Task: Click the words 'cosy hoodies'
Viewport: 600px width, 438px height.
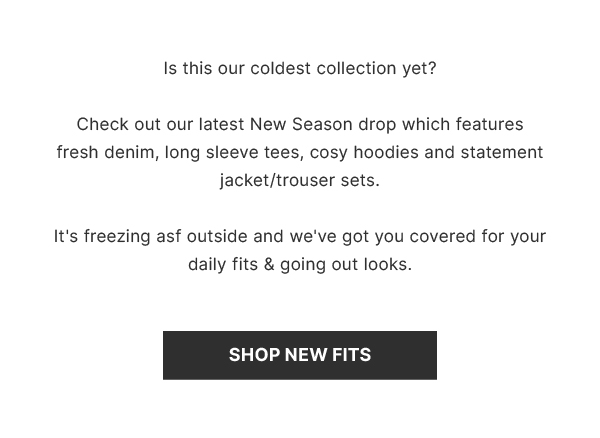Action: pos(364,152)
